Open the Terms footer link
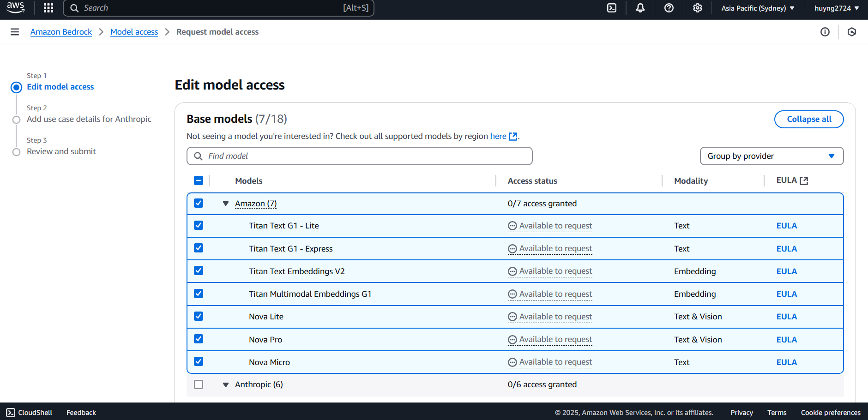Image resolution: width=868 pixels, height=420 pixels. pyautogui.click(x=777, y=413)
